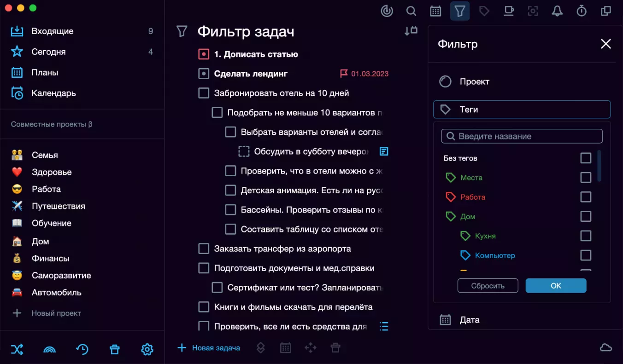Toggle the task filter funnel button
Viewport: 623px width, 364px height.
coord(460,11)
